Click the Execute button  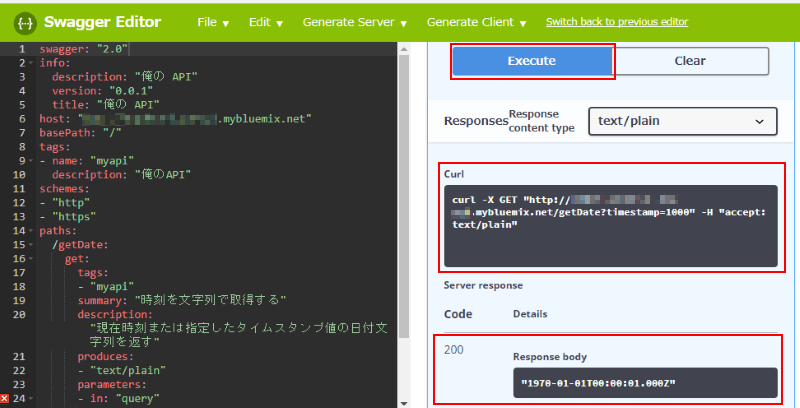click(532, 61)
